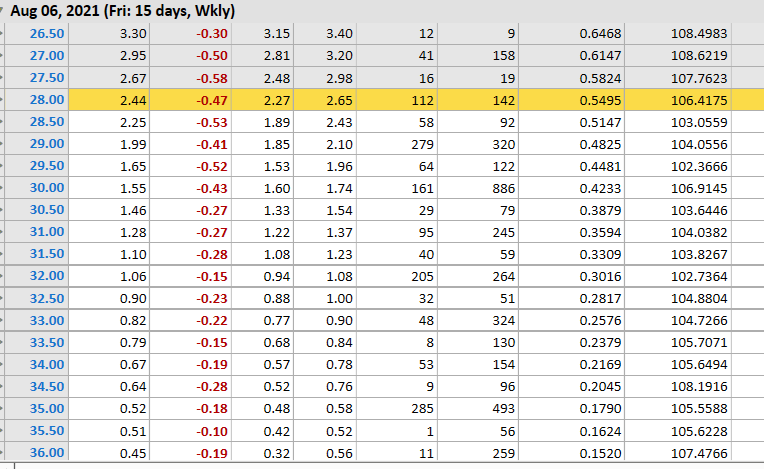Image resolution: width=764 pixels, height=469 pixels.
Task: Click delta value 0.6468
Action: (x=600, y=34)
